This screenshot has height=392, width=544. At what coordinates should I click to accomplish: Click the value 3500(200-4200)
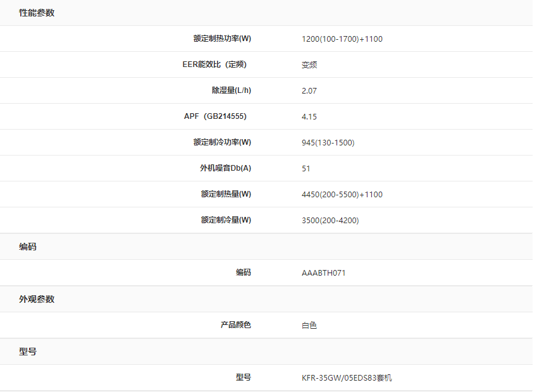(330, 221)
